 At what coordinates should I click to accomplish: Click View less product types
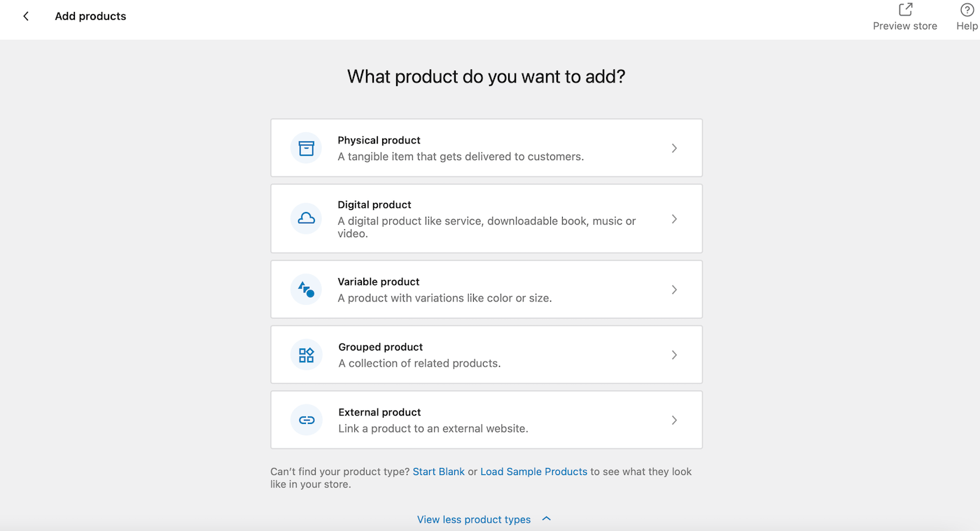point(474,519)
